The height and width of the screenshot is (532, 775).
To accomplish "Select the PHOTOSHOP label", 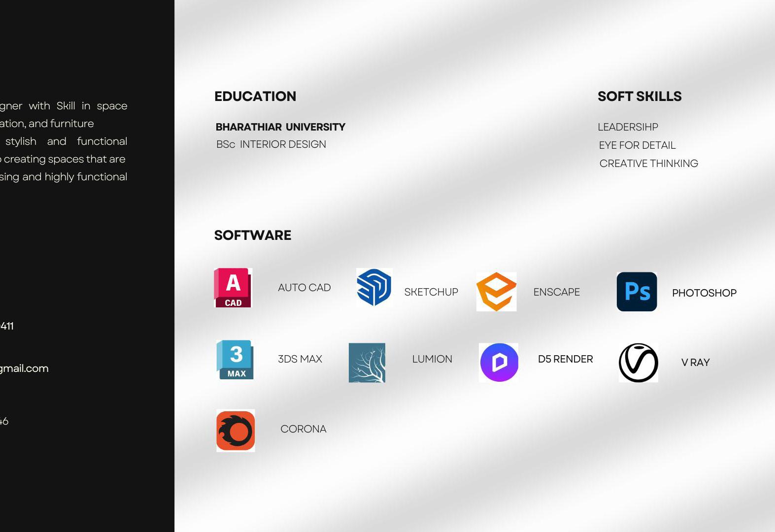I will pyautogui.click(x=704, y=293).
